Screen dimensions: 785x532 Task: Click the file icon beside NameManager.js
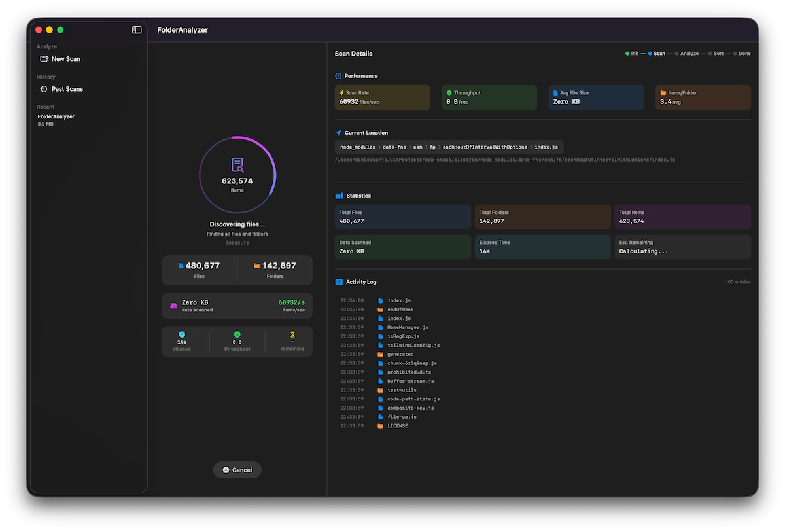pos(380,327)
